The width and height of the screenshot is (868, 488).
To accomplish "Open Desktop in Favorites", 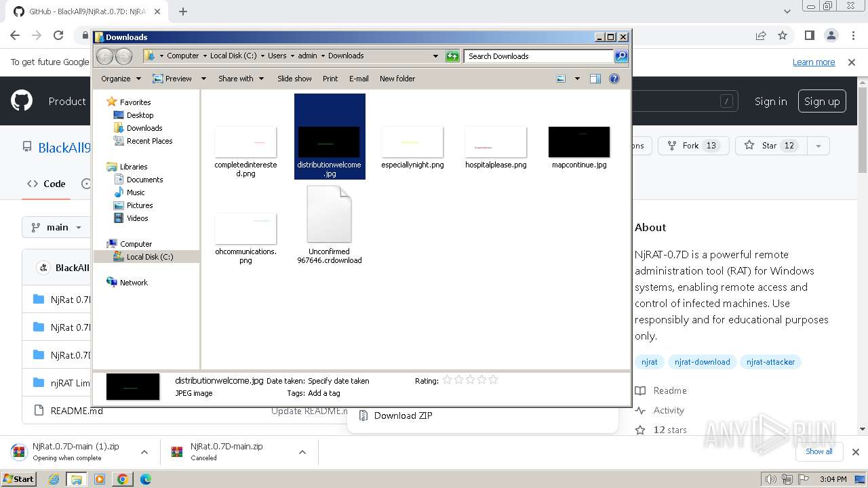I will tap(140, 115).
